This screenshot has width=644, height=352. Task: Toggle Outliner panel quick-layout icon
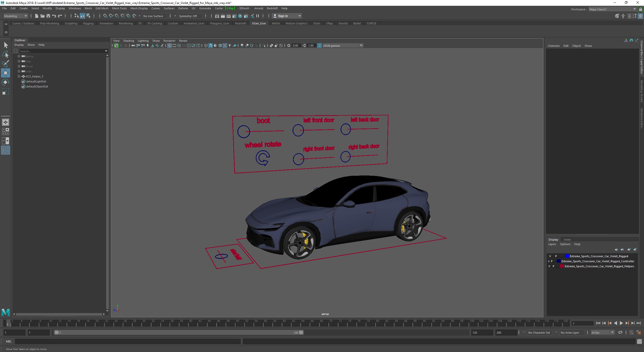point(6,150)
